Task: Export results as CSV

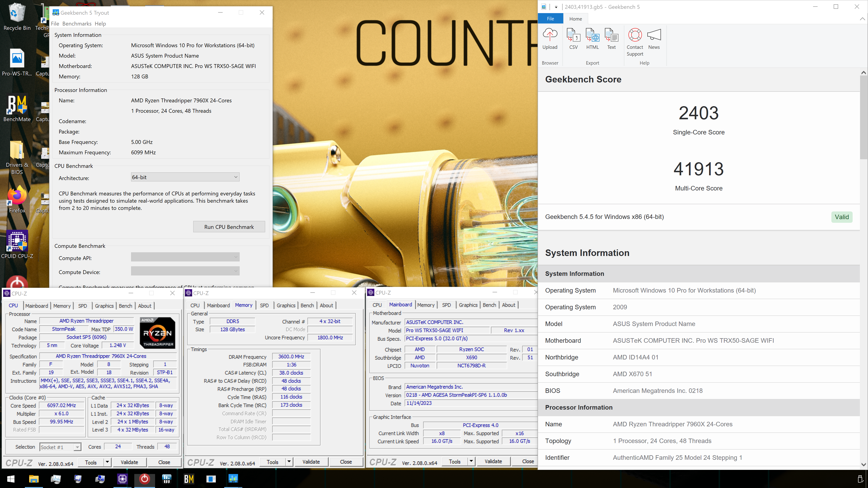Action: click(x=573, y=39)
